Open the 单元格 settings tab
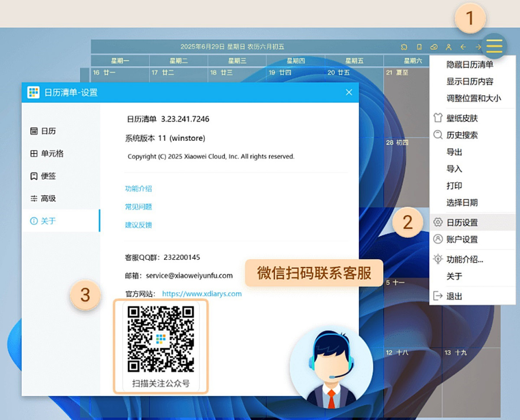The width and height of the screenshot is (520, 420). tap(52, 154)
